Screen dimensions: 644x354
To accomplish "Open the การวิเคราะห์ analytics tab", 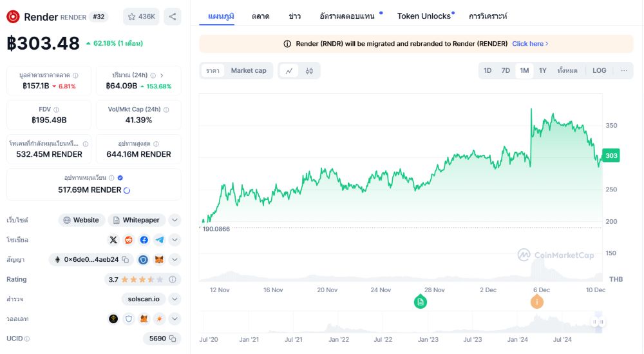I will point(488,16).
